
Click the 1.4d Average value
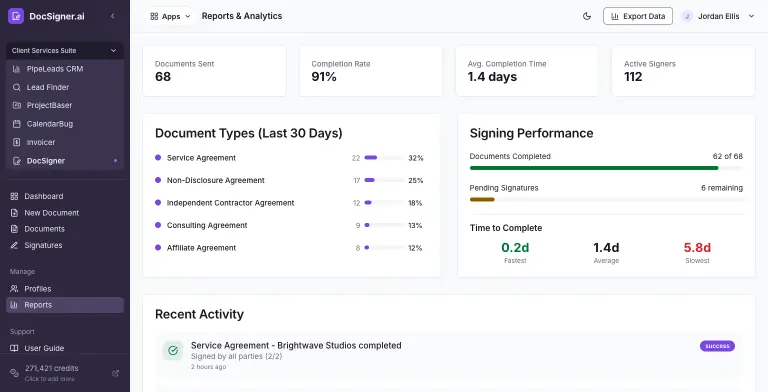coord(606,247)
